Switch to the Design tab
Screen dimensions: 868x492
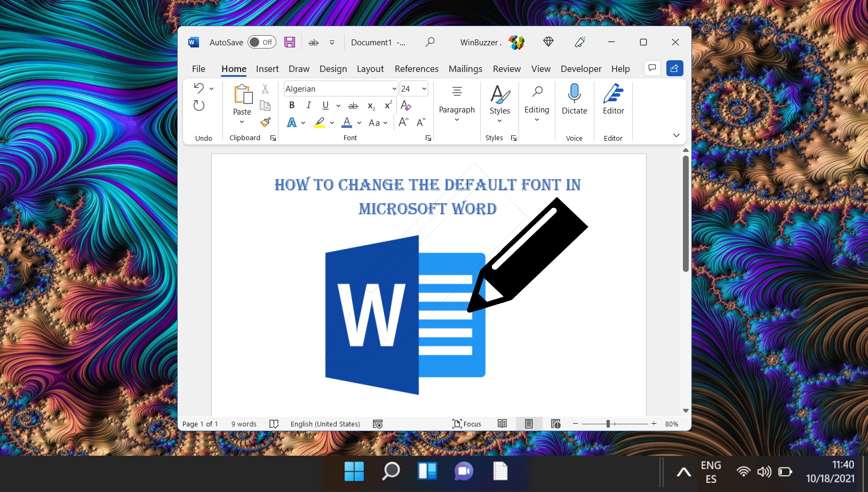(x=333, y=69)
